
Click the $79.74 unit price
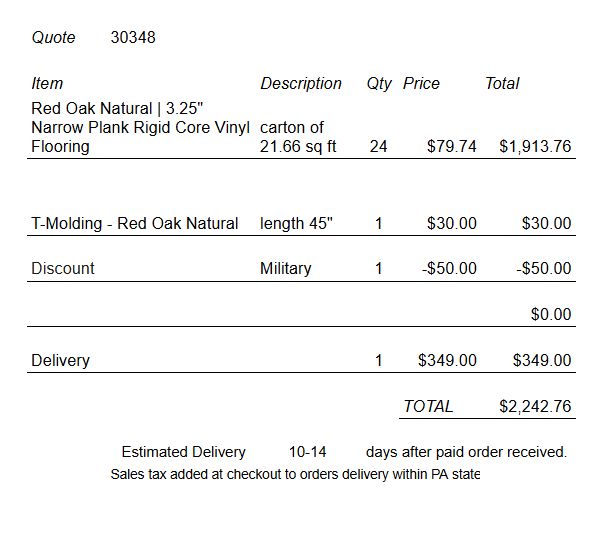(x=452, y=146)
